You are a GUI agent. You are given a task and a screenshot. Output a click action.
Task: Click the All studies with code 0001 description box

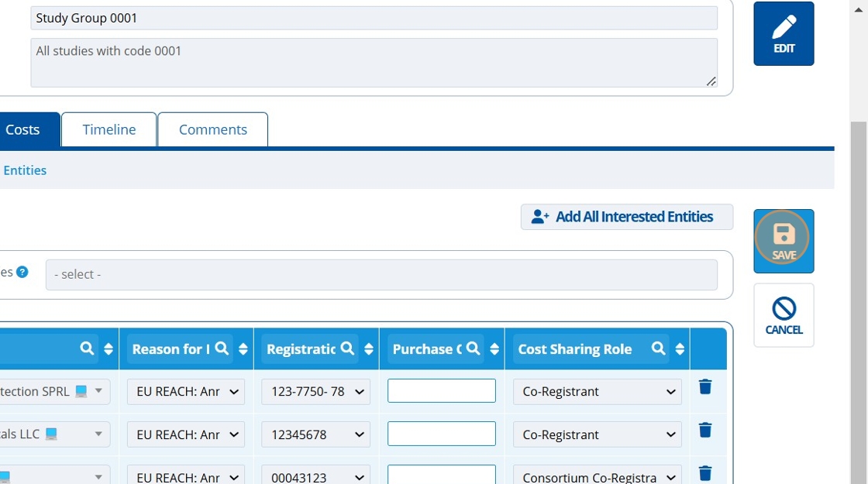[x=374, y=63]
